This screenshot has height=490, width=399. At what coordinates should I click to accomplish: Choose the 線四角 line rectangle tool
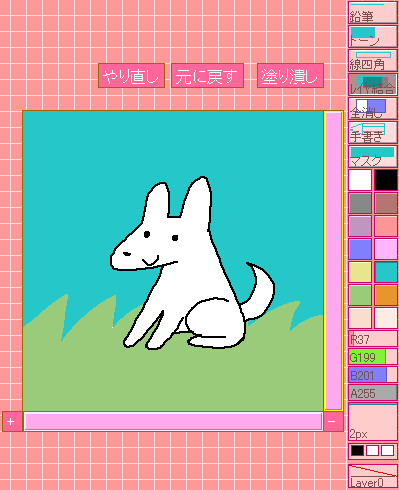pyautogui.click(x=373, y=61)
